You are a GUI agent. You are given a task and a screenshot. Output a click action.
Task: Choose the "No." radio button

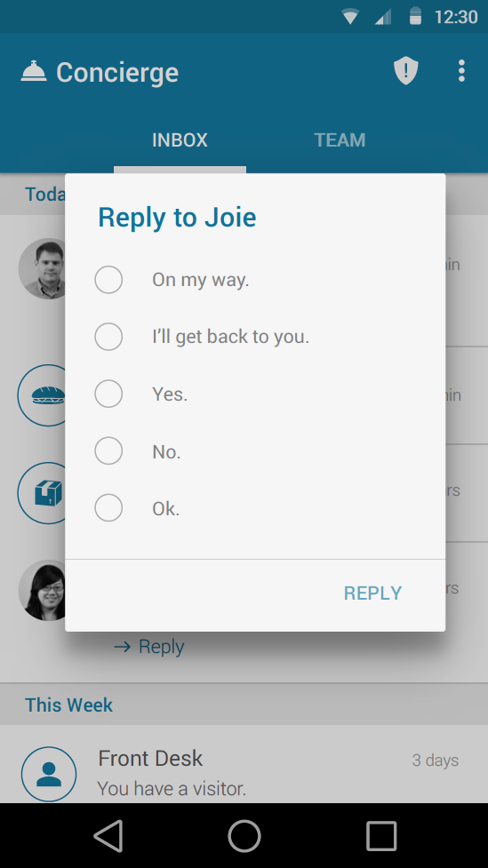(x=108, y=450)
